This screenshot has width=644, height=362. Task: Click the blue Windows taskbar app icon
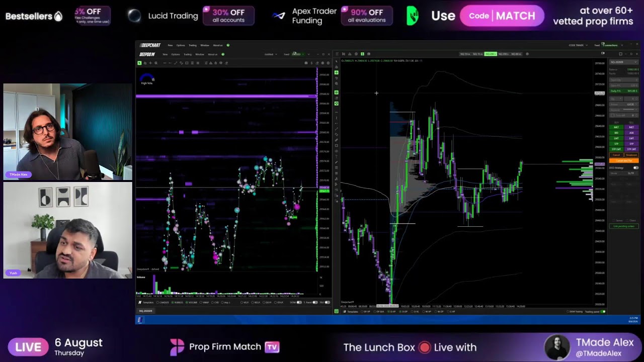tap(140, 320)
